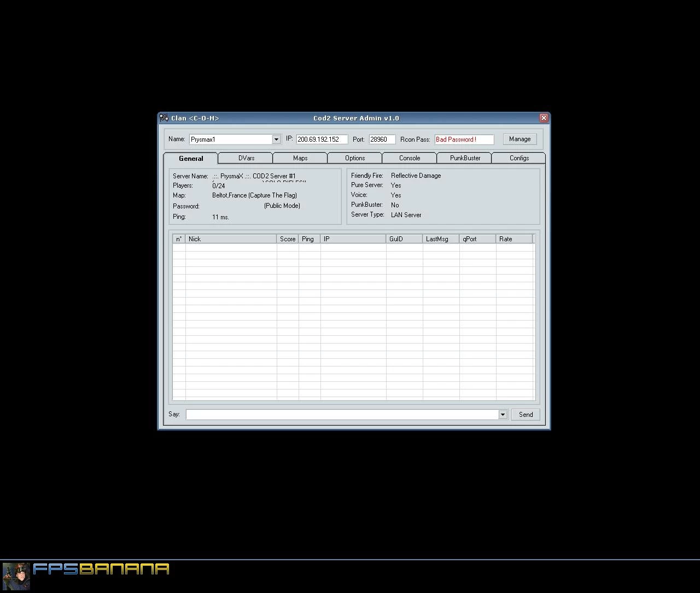This screenshot has height=593, width=700.
Task: Open the Console tab
Action: tap(410, 158)
